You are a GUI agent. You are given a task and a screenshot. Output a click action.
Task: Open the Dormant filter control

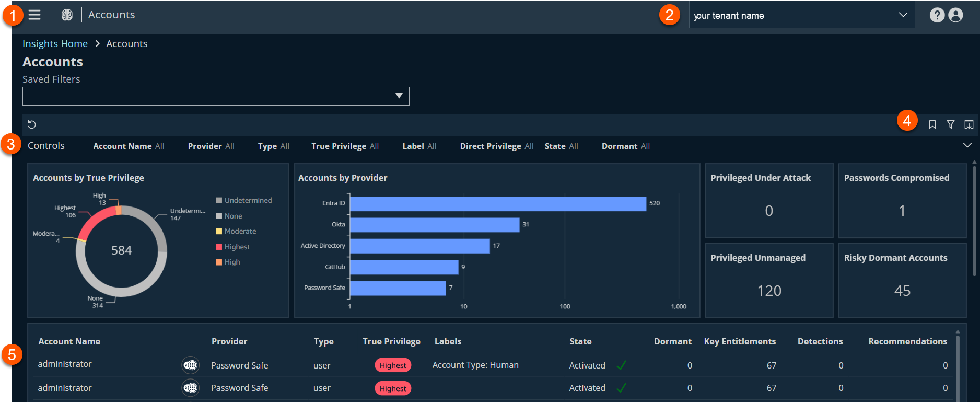tap(626, 146)
